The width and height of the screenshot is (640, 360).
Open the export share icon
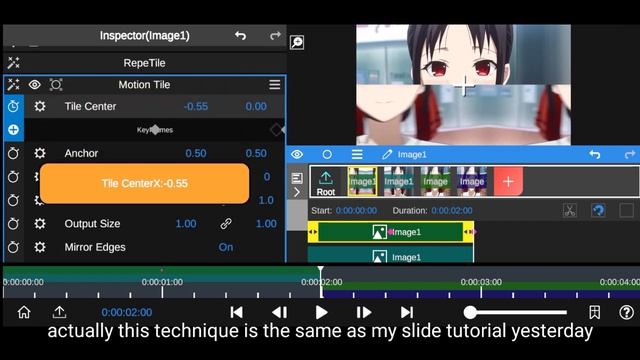point(60,312)
